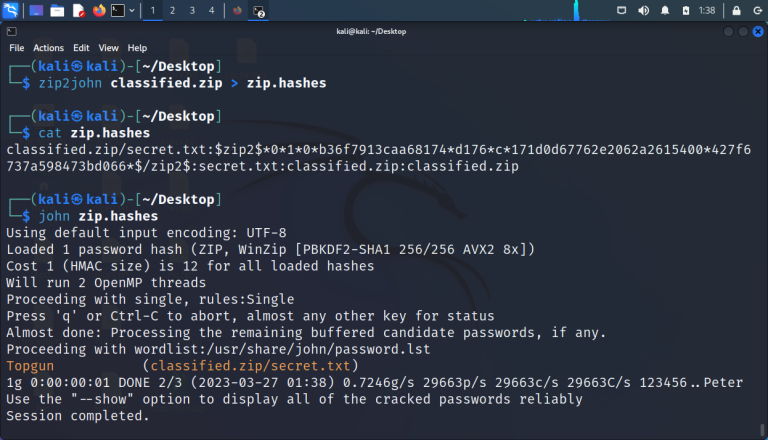
Task: Open the View menu
Action: [x=108, y=48]
